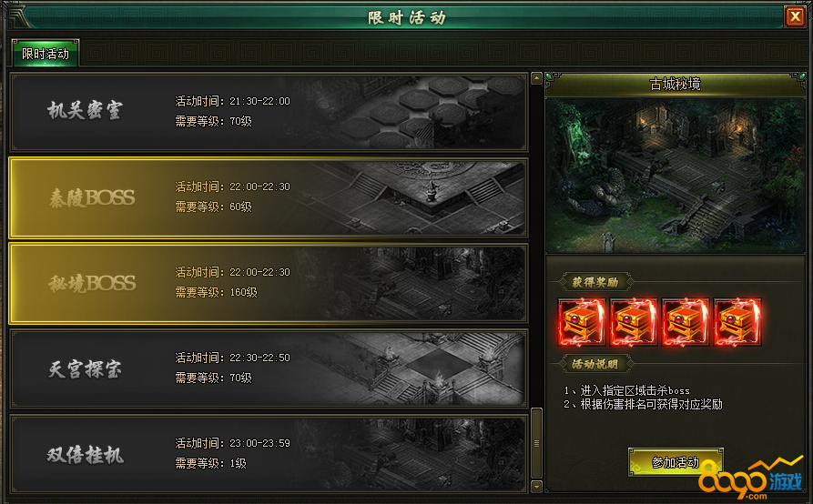This screenshot has width=813, height=504.
Task: Click the scrollbar up arrow
Action: point(536,78)
